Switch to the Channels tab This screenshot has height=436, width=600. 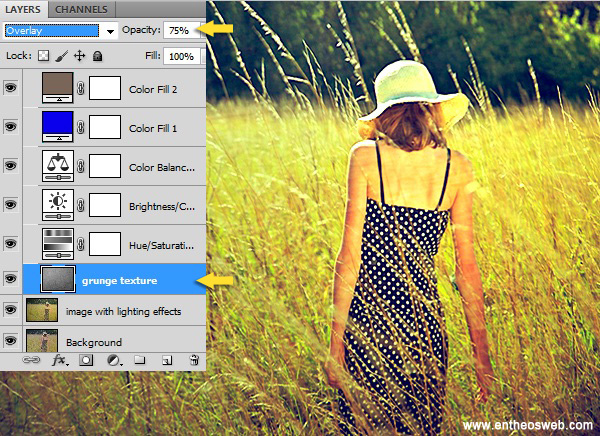(82, 9)
